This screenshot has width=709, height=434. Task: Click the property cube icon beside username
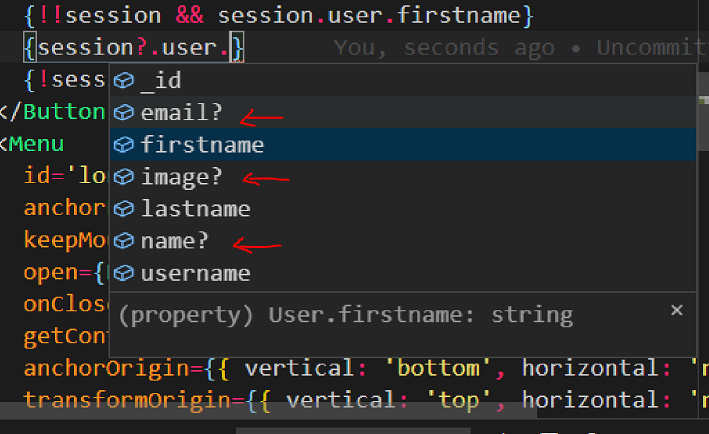coord(123,274)
